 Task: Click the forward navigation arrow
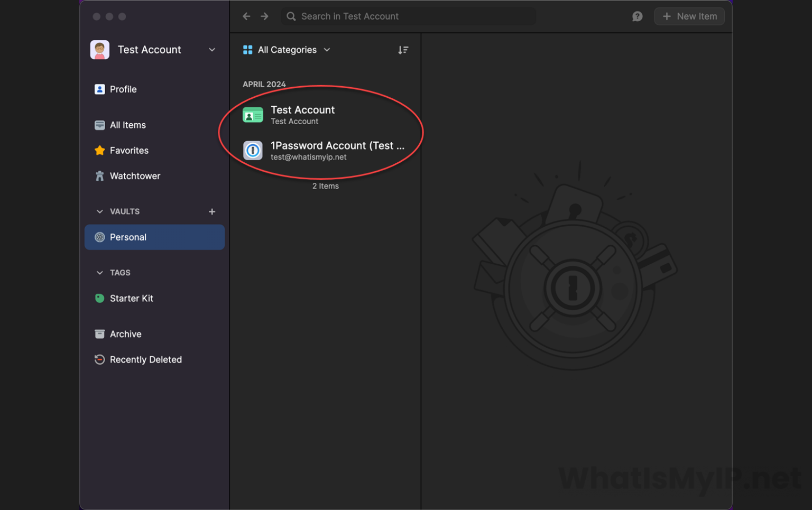click(x=264, y=16)
